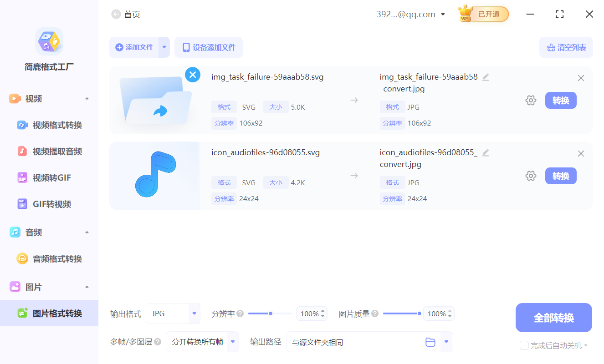The height and width of the screenshot is (364, 604).
Task: Open 视频格式转换 in the sidebar
Action: [49, 125]
